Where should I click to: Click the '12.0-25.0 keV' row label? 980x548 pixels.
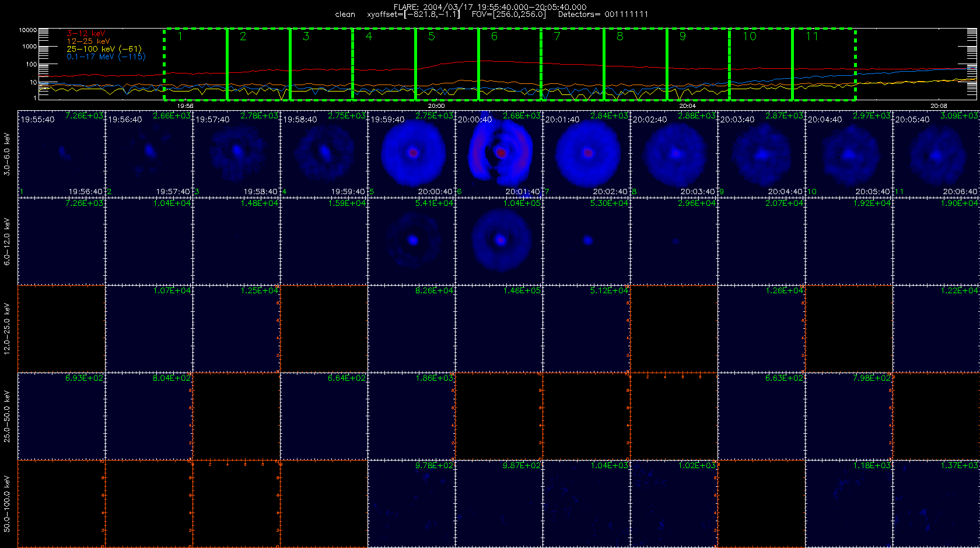click(x=7, y=329)
